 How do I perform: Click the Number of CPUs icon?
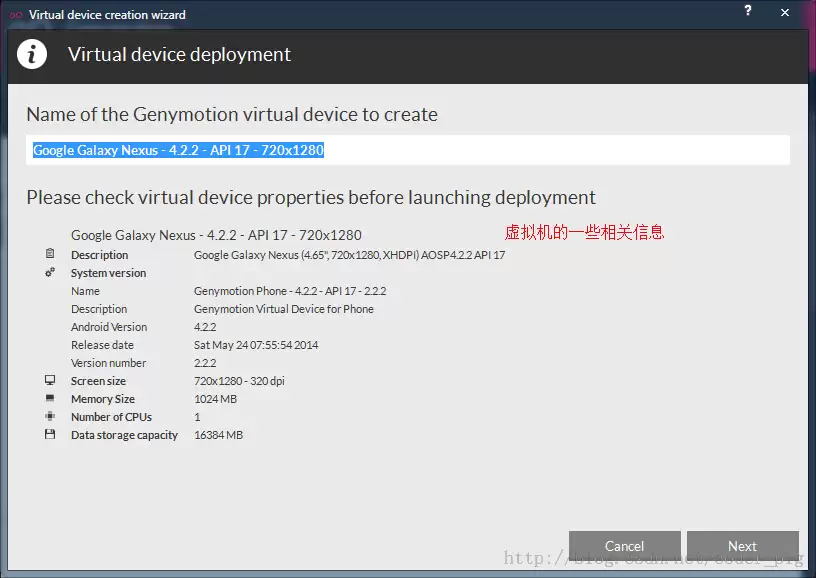tap(50, 416)
